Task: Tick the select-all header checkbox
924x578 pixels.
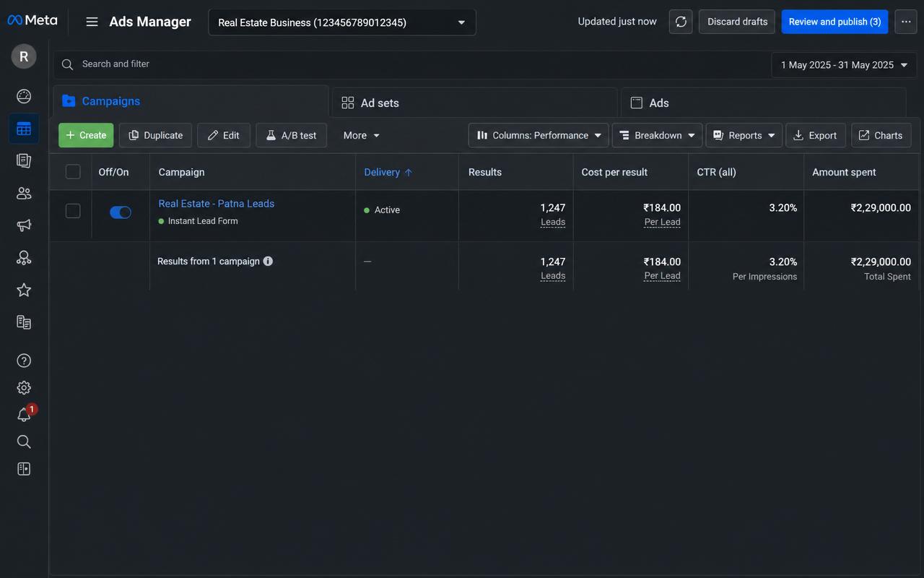Action: point(73,172)
